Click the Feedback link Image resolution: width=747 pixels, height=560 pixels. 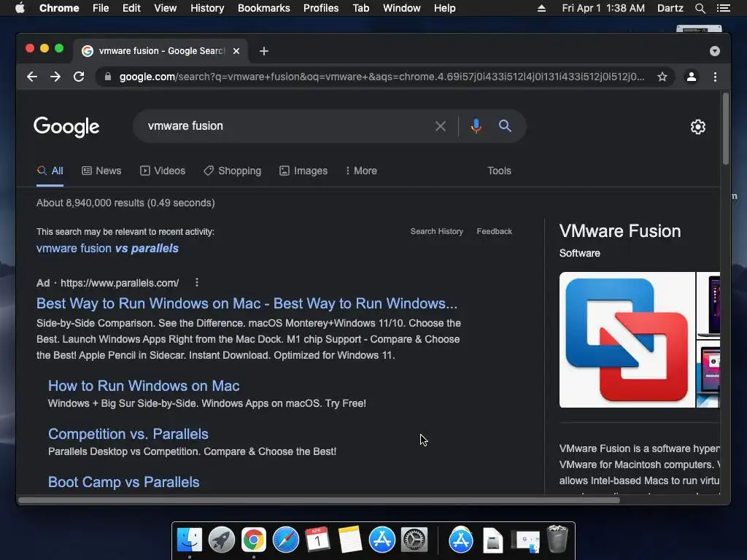click(x=495, y=231)
